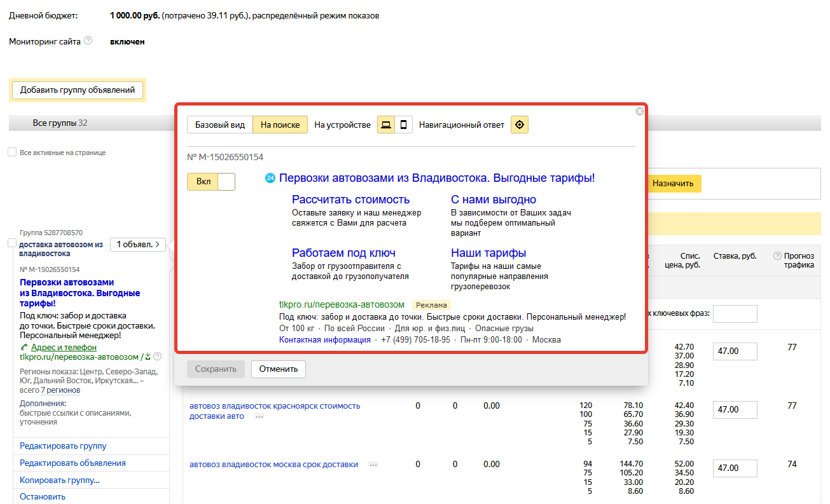830x504 pixels.
Task: Click Добавить группу объявлений button
Action: (x=78, y=90)
